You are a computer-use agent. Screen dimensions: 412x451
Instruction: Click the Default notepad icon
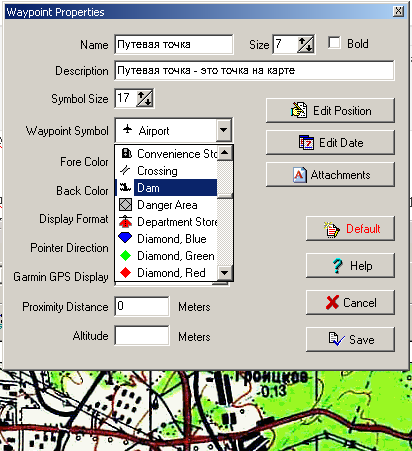(x=331, y=229)
